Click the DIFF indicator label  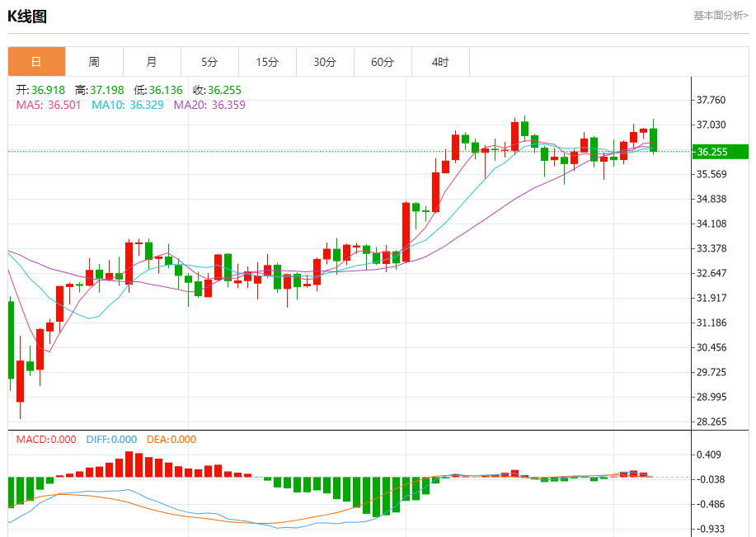pyautogui.click(x=110, y=440)
